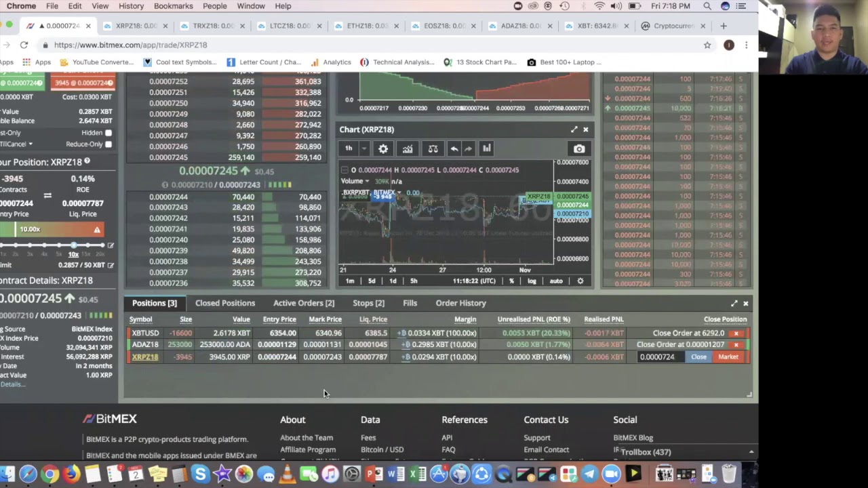Change the chart bar style icon
868x488 pixels.
point(486,149)
